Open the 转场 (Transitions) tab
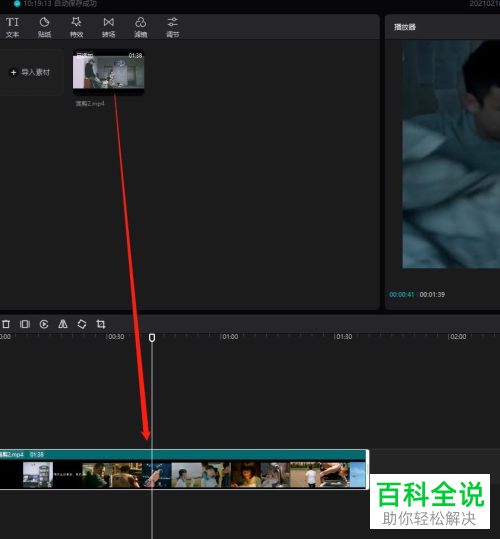Viewport: 500px width, 539px height. [109, 27]
